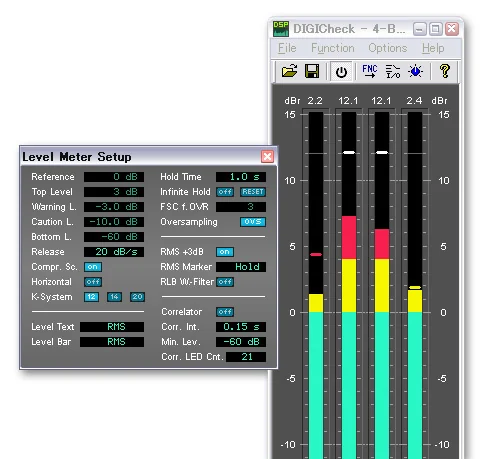Open the FNC function selection icon
The width and height of the screenshot is (487, 459).
point(369,71)
